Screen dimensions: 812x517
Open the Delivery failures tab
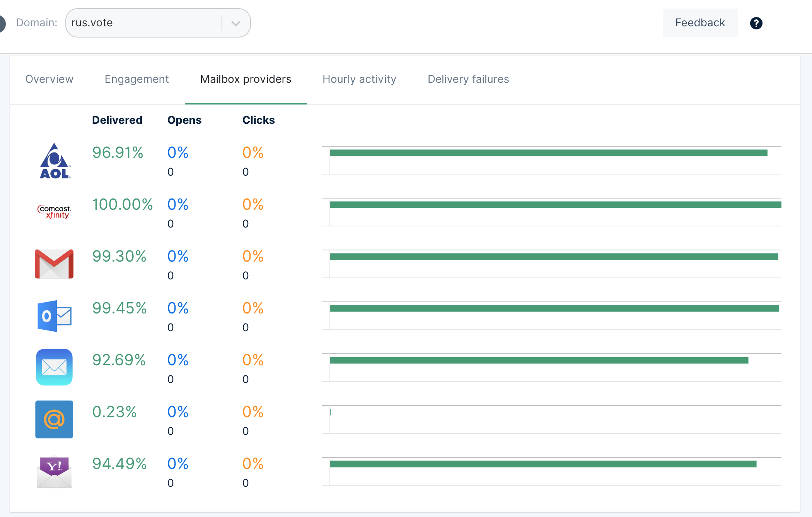468,79
